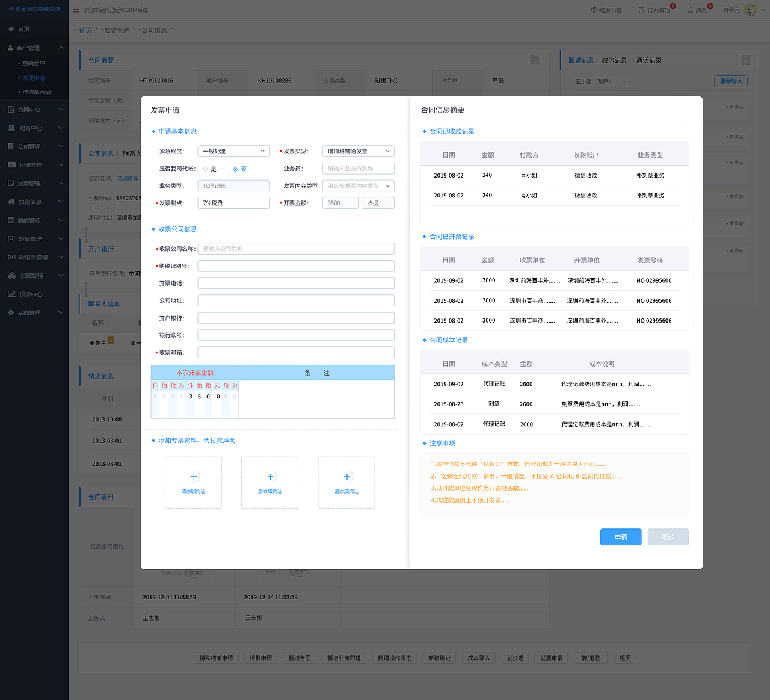Click the 转/退款 bottom button
770x700 pixels.
pos(591,658)
